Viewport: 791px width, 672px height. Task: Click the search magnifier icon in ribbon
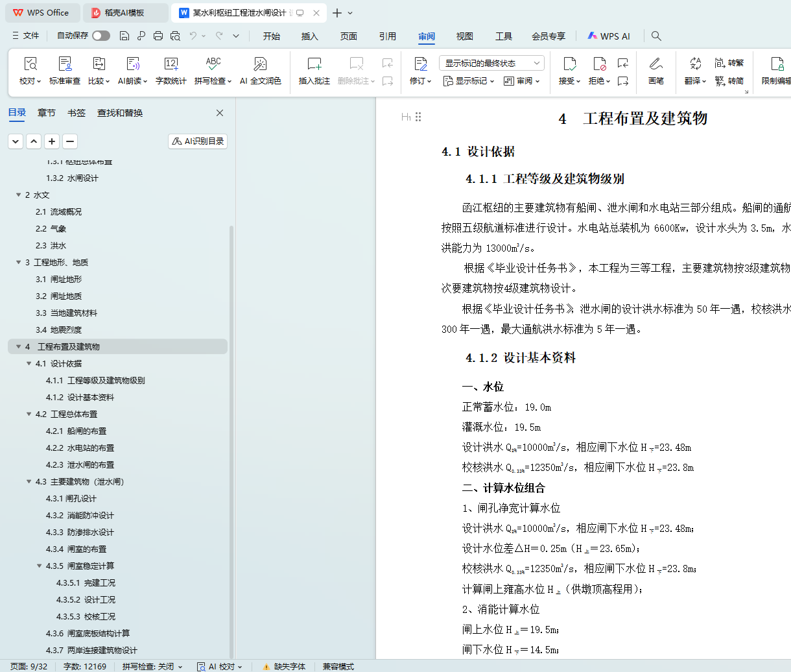[x=656, y=36]
